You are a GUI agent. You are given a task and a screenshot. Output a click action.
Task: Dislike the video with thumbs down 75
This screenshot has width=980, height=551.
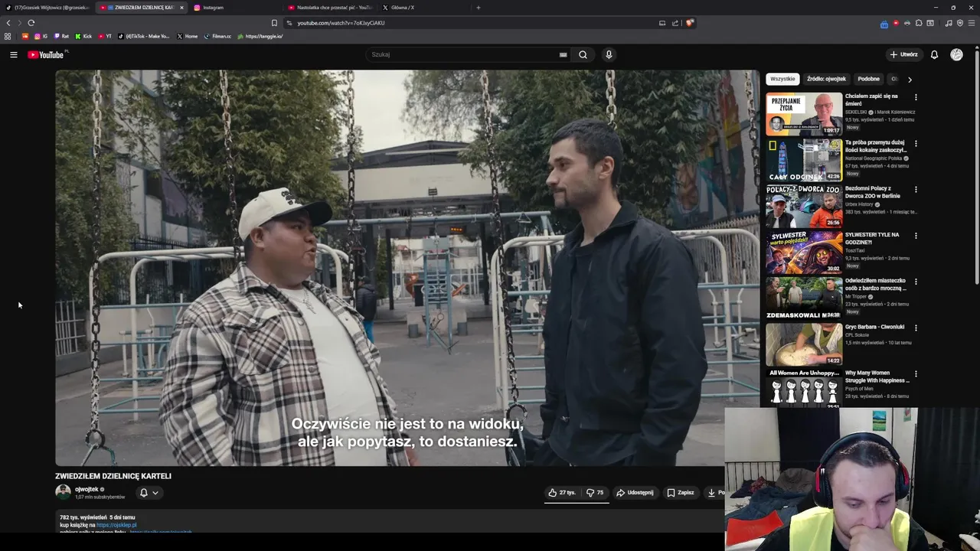pyautogui.click(x=595, y=493)
